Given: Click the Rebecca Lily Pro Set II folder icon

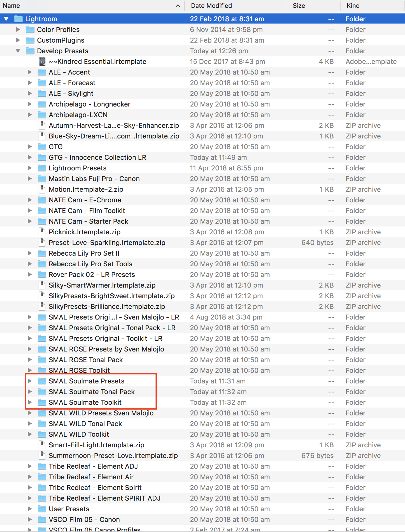Looking at the screenshot, I should click(42, 253).
